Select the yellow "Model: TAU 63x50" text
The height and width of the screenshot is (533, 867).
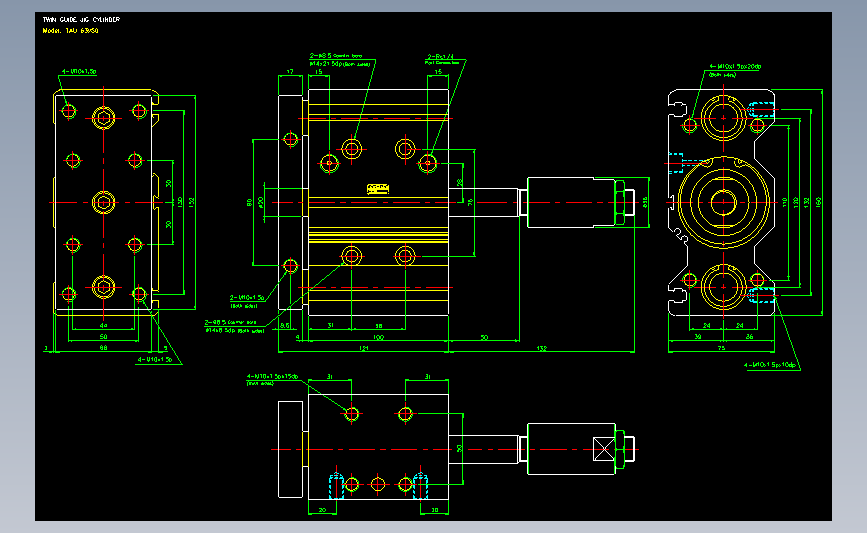pos(71,30)
